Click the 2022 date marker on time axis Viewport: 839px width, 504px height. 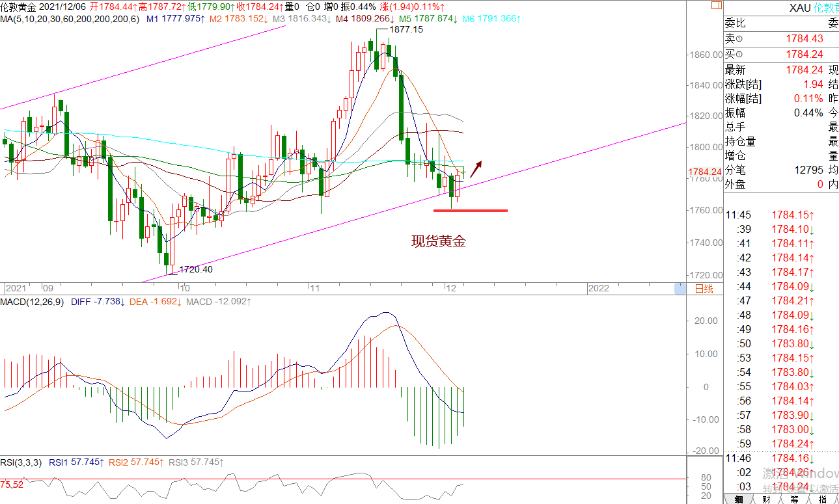point(599,288)
